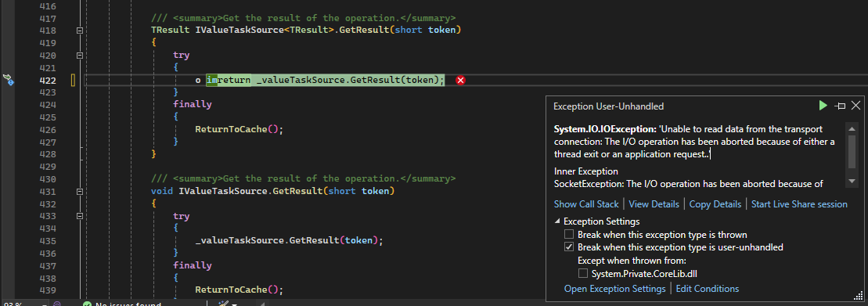Click 'short token' parameter on line 418

pos(424,30)
